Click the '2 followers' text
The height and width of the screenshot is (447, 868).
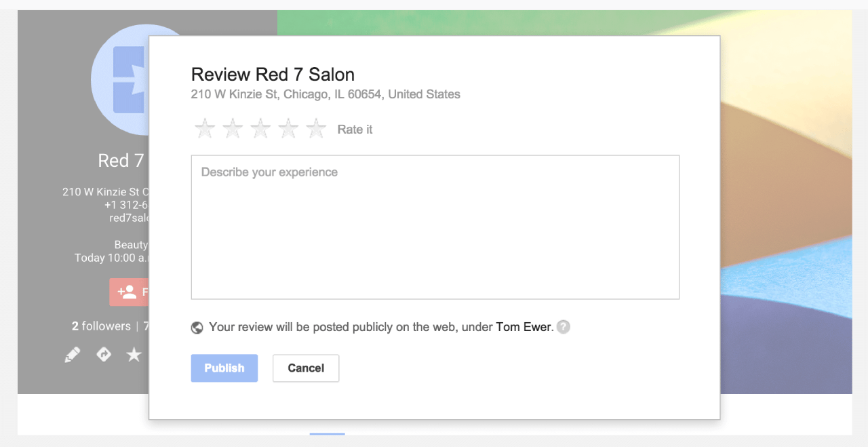[101, 326]
